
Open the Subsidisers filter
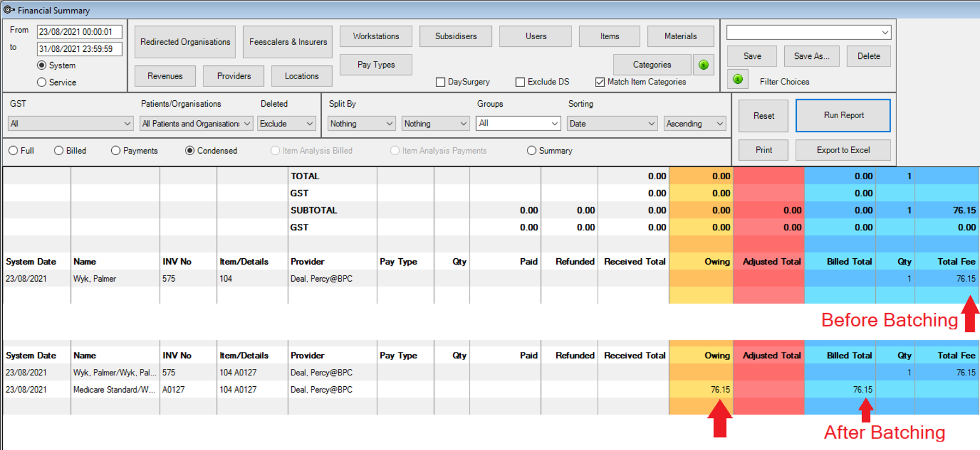[x=456, y=37]
